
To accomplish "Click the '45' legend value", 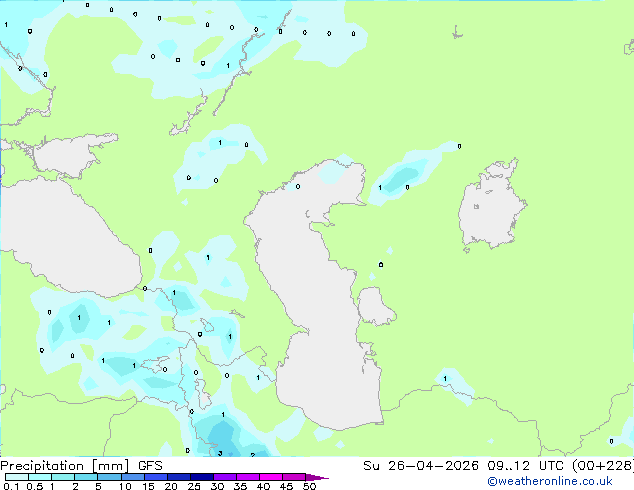I will click(x=286, y=486).
